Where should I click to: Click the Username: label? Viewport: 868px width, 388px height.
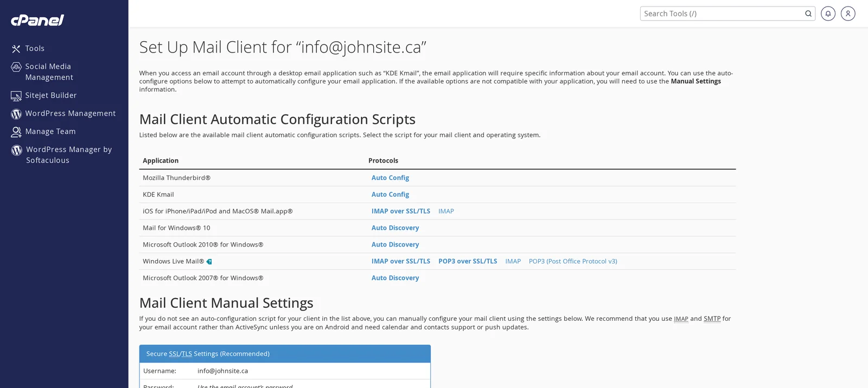(159, 371)
